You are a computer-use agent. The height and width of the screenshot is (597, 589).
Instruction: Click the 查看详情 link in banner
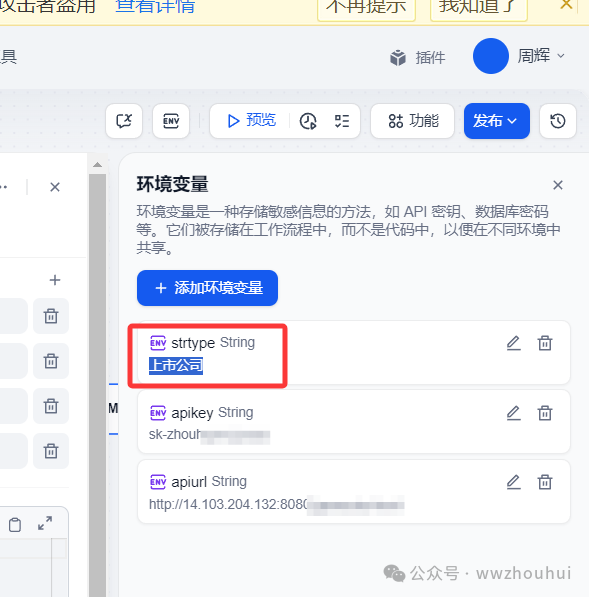coord(155,6)
